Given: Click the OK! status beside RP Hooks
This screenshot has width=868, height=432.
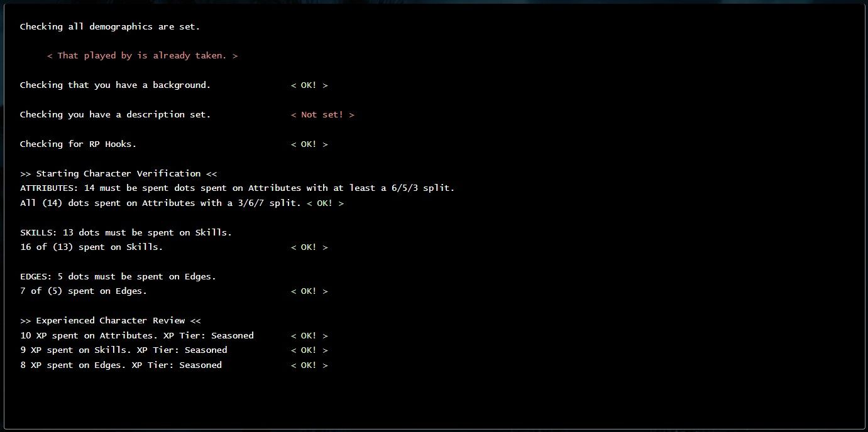Looking at the screenshot, I should pyautogui.click(x=309, y=144).
